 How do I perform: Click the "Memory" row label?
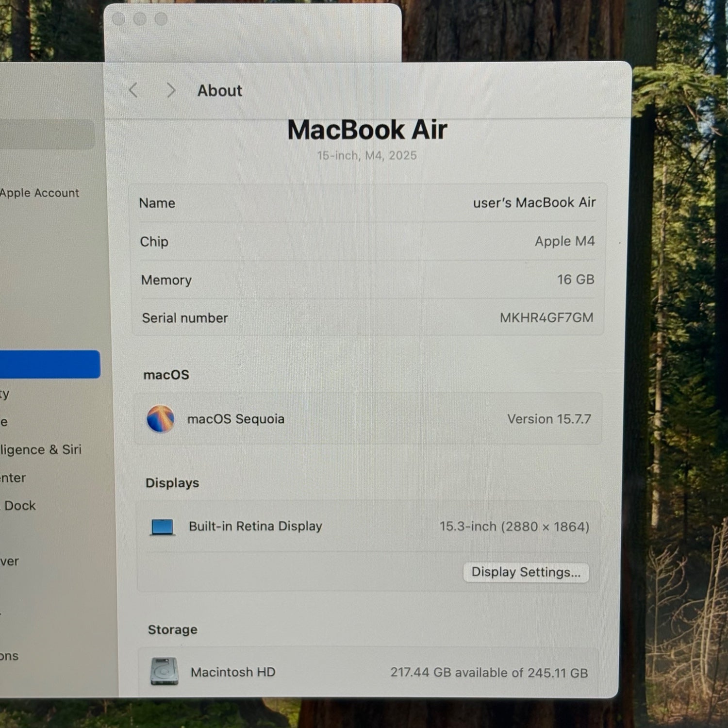click(166, 280)
